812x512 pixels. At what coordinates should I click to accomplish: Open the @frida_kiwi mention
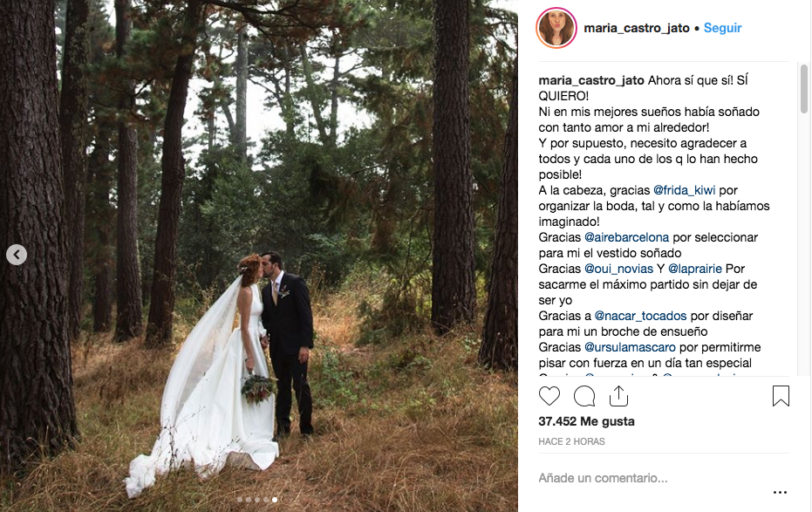click(684, 190)
